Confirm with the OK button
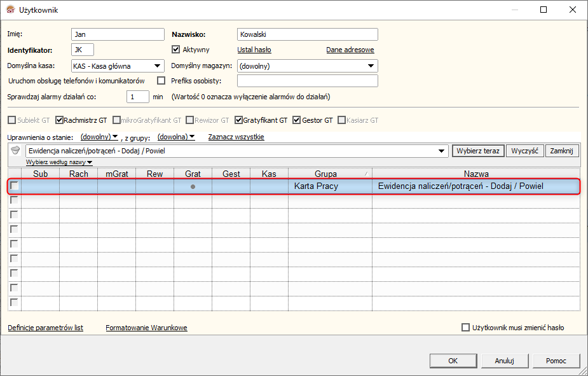588x376 pixels. pos(453,361)
